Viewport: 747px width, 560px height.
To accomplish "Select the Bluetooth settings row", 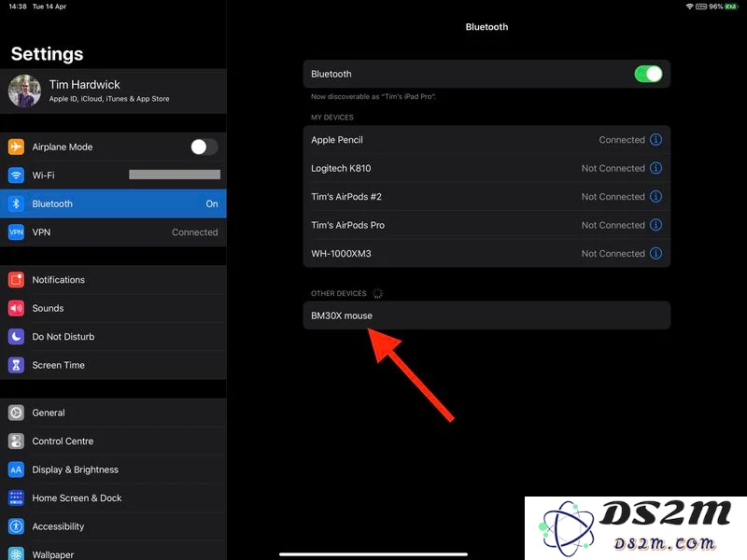I will point(113,203).
